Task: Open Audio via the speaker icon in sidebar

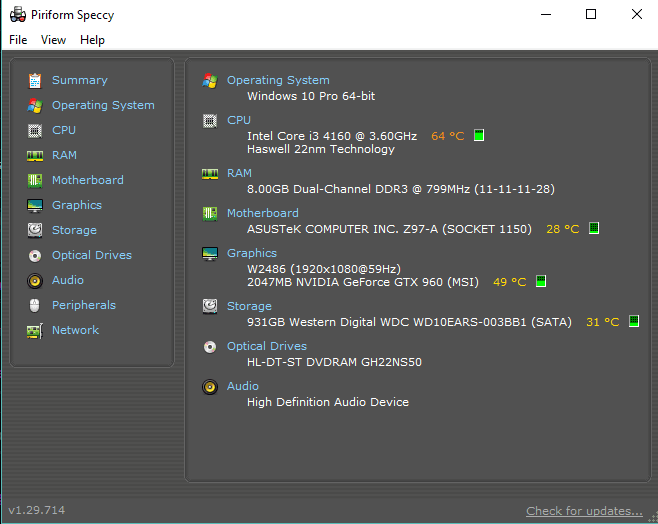Action: [x=35, y=280]
